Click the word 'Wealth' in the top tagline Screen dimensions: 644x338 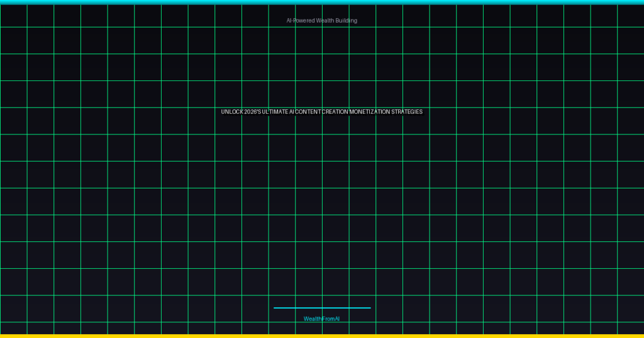coord(325,21)
